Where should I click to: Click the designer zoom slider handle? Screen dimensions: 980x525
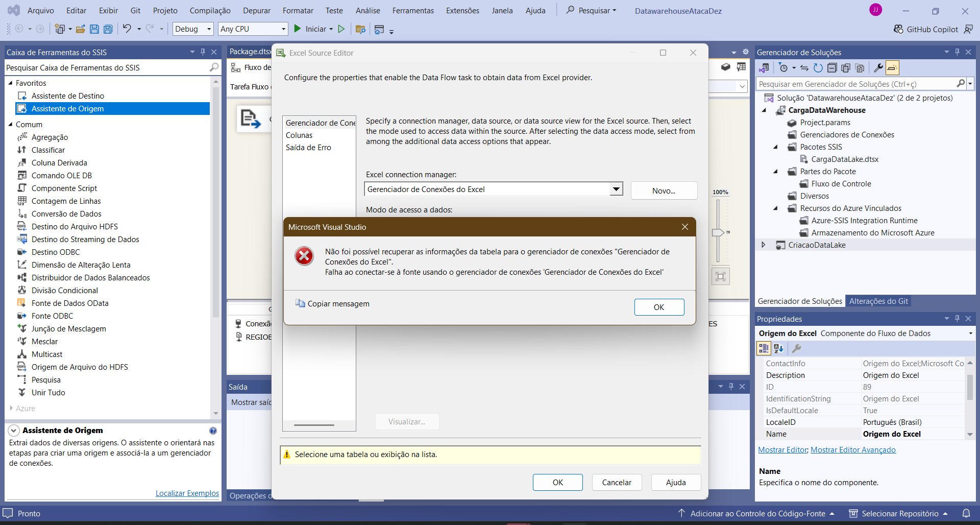(x=718, y=232)
